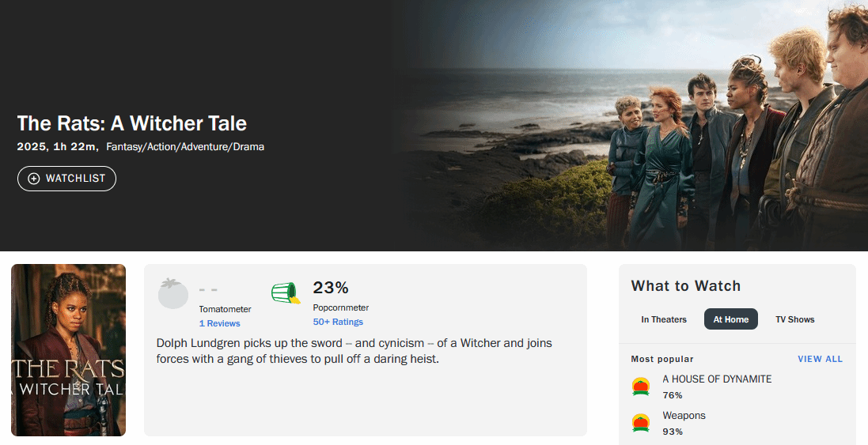Open the 1 Reviews link
This screenshot has width=868, height=445.
[219, 323]
